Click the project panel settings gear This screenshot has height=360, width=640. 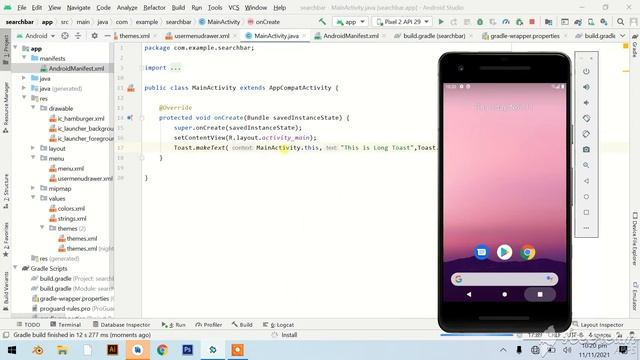pos(94,36)
